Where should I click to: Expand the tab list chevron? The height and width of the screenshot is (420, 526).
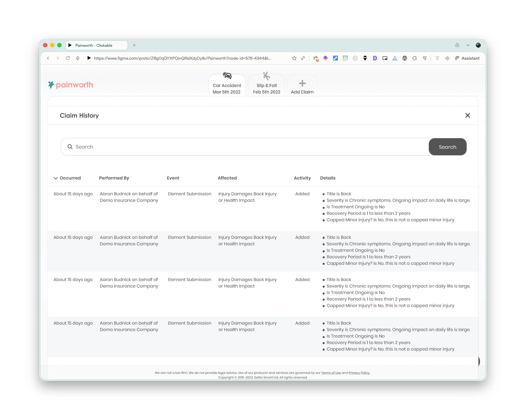click(468, 45)
